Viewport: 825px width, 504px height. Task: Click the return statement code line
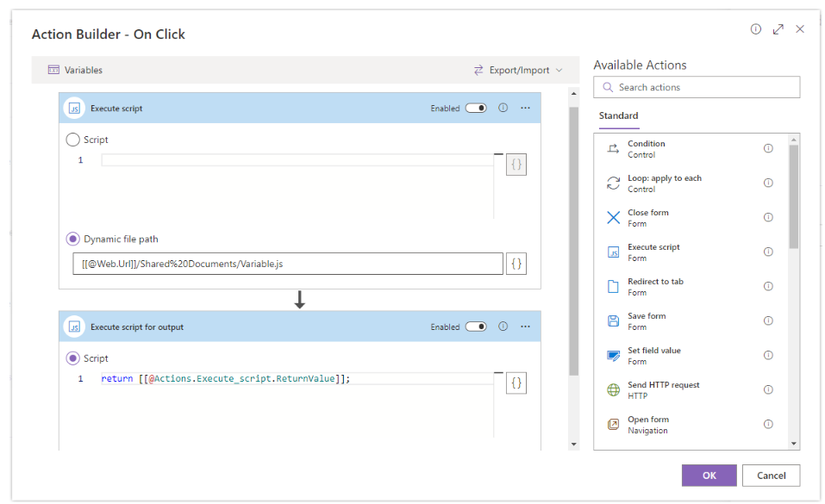(x=226, y=379)
